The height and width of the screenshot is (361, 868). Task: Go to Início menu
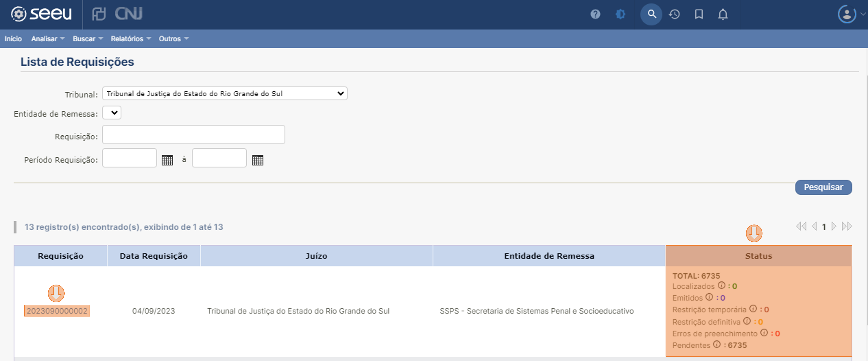click(x=13, y=39)
